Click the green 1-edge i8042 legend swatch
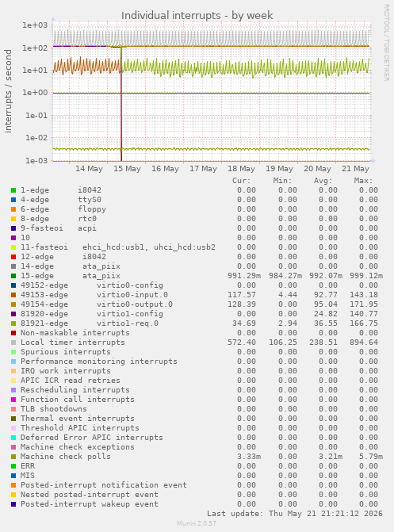394x532 pixels. click(x=13, y=190)
